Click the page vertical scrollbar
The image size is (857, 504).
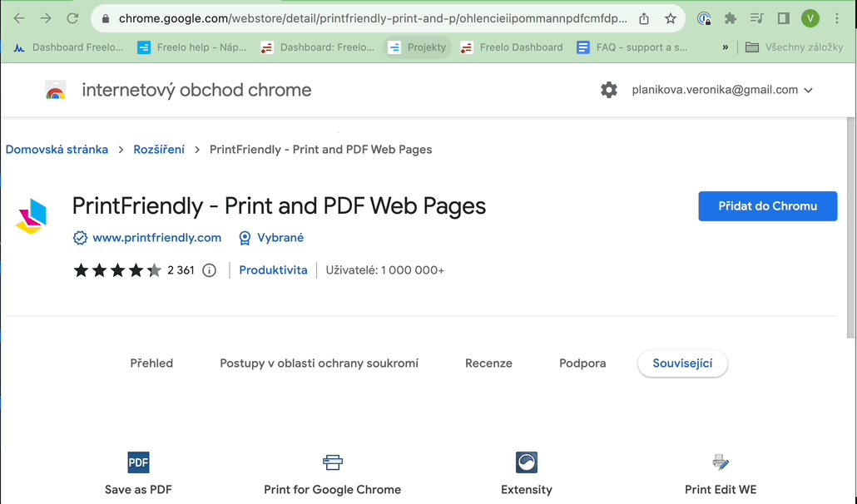(850, 228)
